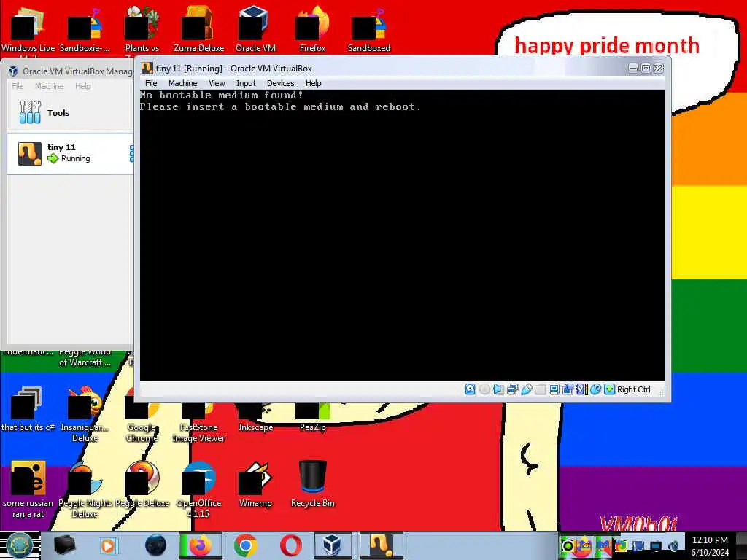The width and height of the screenshot is (747, 560).
Task: Select Peggle Nights Deluxe desktop icon
Action: [85, 489]
